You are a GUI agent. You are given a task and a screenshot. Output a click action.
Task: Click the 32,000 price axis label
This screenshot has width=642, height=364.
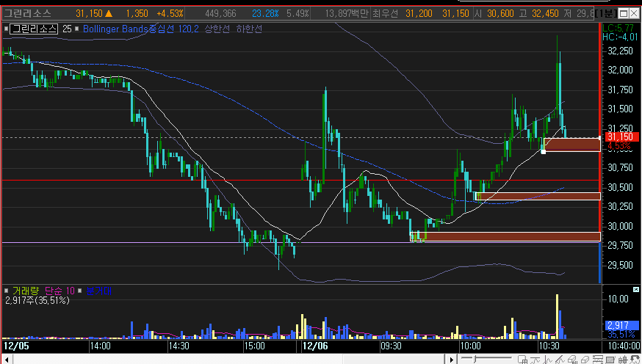click(x=620, y=70)
